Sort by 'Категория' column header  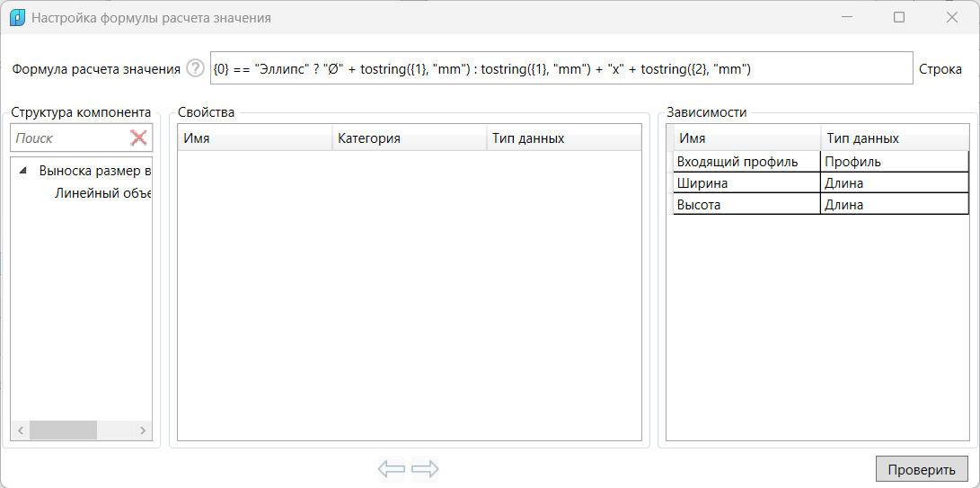[x=409, y=138]
